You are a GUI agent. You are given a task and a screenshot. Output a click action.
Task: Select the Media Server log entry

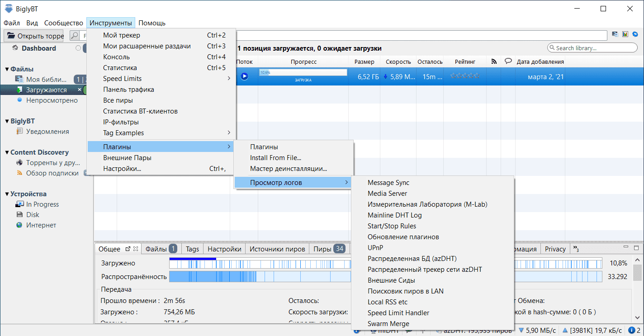pos(432,194)
